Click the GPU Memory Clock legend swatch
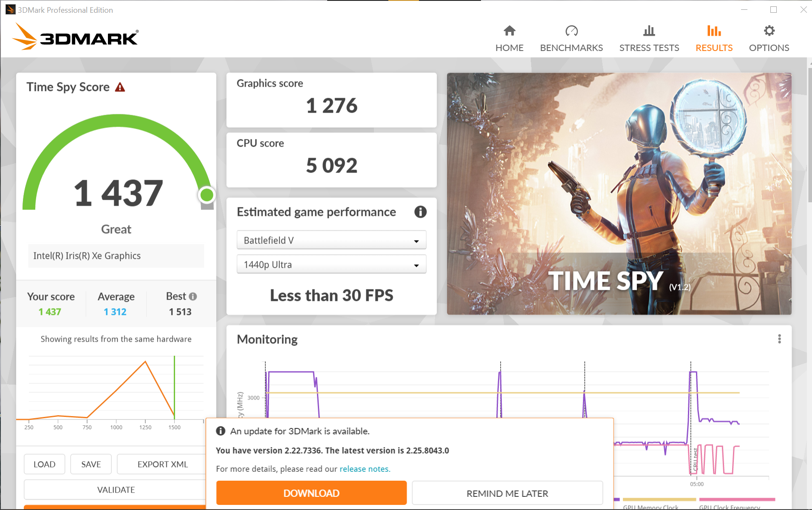This screenshot has width=812, height=510. pyautogui.click(x=659, y=499)
